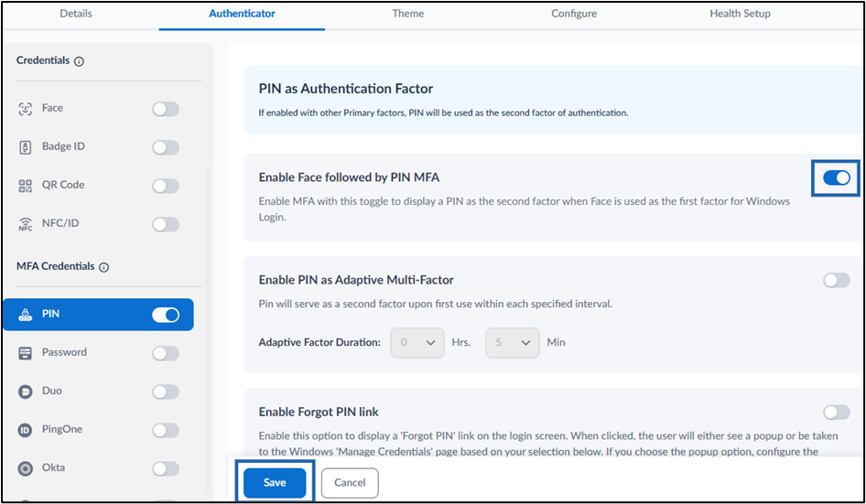Enable the PingOne toggle
This screenshot has width=866, height=504.
166,431
